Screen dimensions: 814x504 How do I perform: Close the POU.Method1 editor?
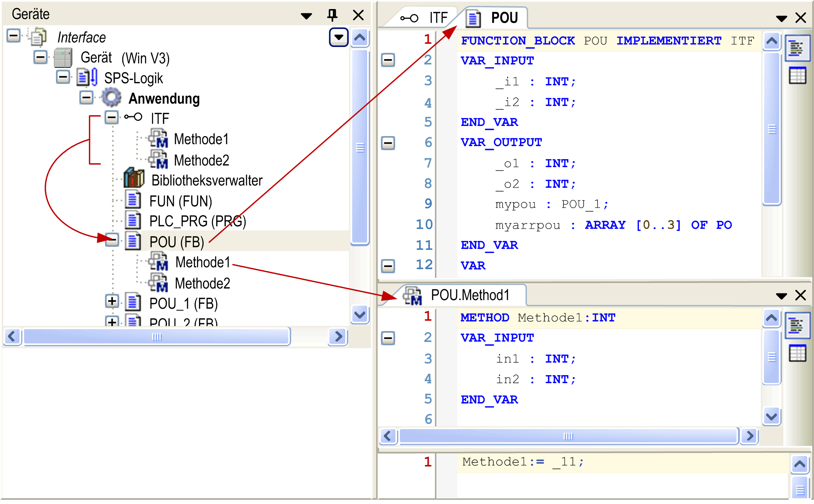click(801, 296)
